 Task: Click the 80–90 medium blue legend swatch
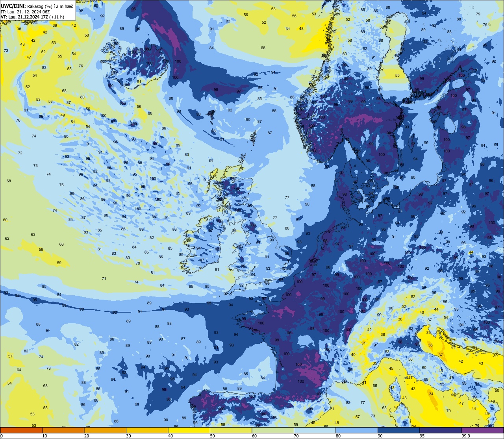tap(357, 430)
